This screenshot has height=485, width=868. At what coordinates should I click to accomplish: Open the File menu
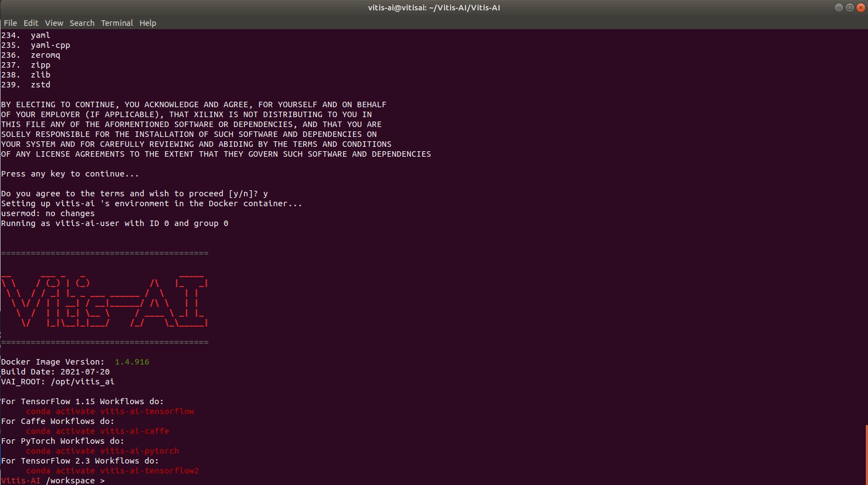(x=10, y=23)
